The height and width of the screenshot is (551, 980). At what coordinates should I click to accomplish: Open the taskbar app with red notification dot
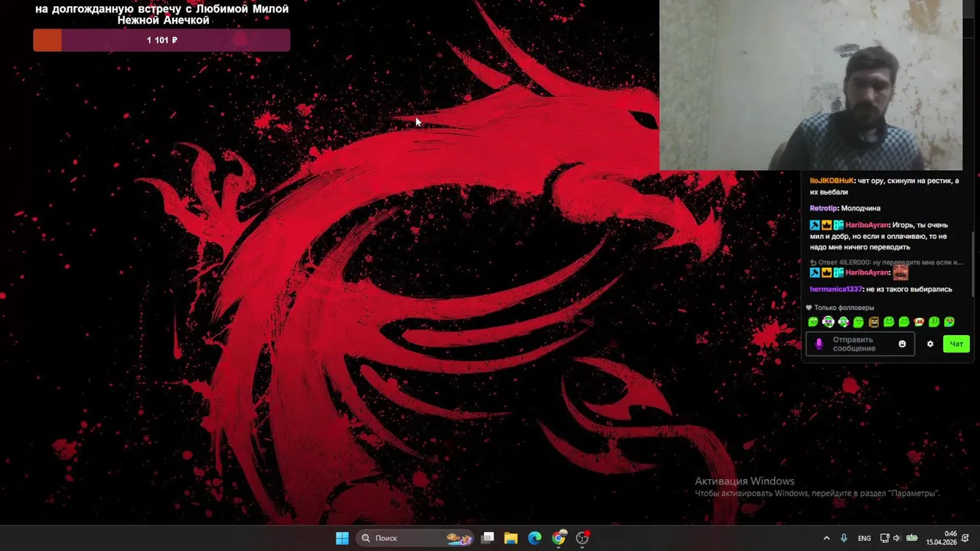(583, 538)
